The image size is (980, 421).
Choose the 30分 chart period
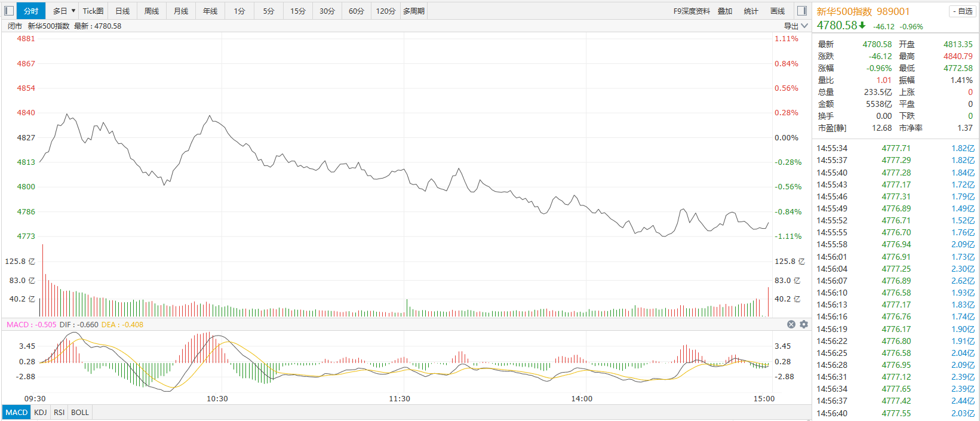pyautogui.click(x=327, y=11)
